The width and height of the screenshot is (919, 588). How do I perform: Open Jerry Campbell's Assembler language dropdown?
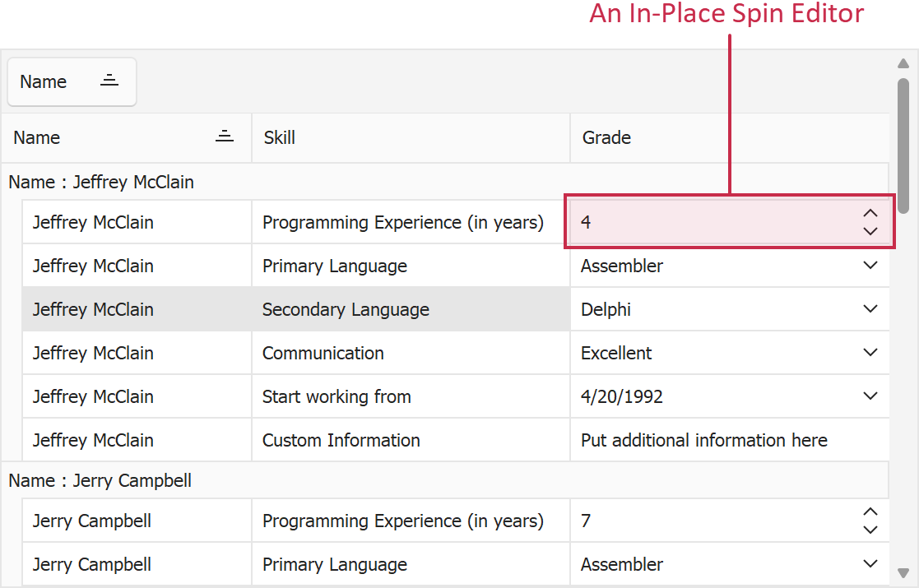click(870, 564)
